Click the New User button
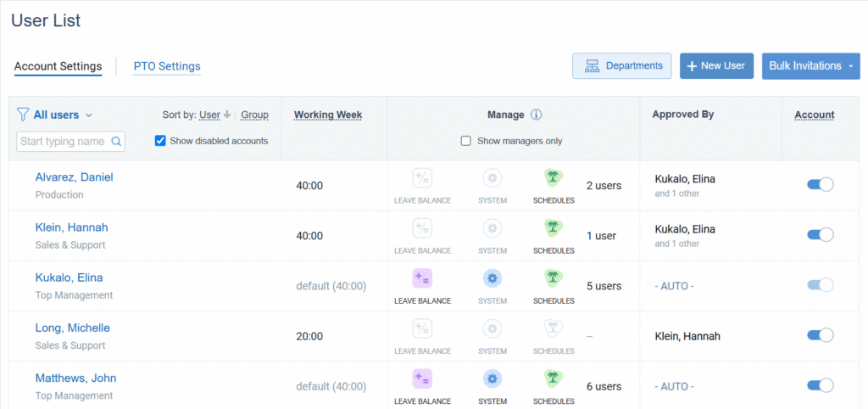The width and height of the screenshot is (868, 409). (x=716, y=66)
